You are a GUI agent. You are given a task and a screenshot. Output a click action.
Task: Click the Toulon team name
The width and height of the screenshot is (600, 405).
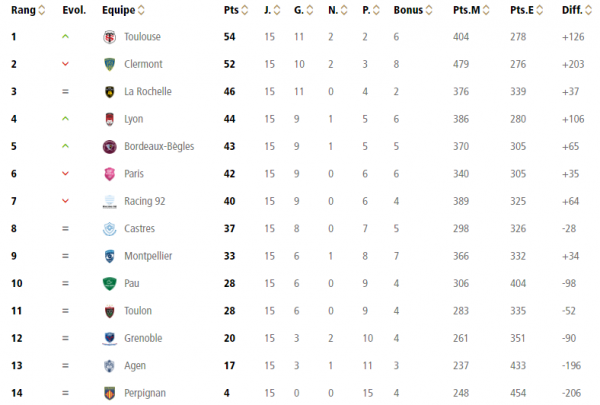138,311
